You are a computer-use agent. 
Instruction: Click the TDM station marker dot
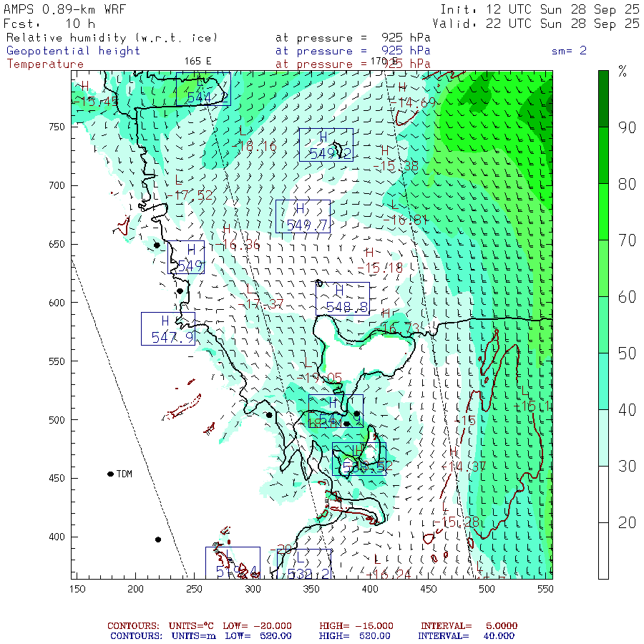click(110, 474)
